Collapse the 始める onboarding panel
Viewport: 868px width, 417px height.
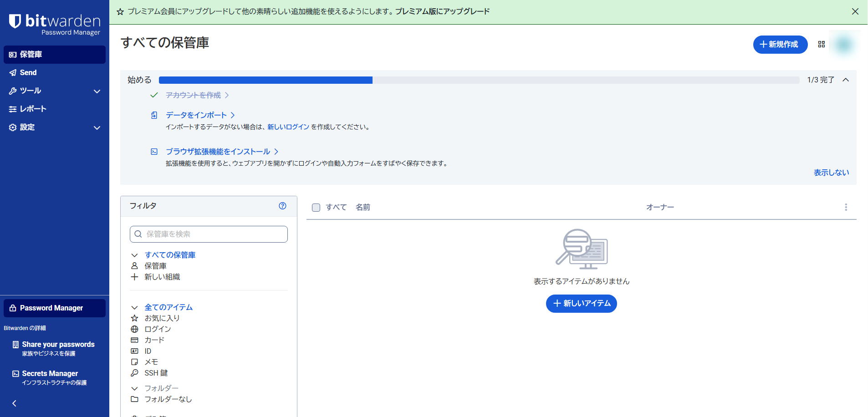[846, 80]
